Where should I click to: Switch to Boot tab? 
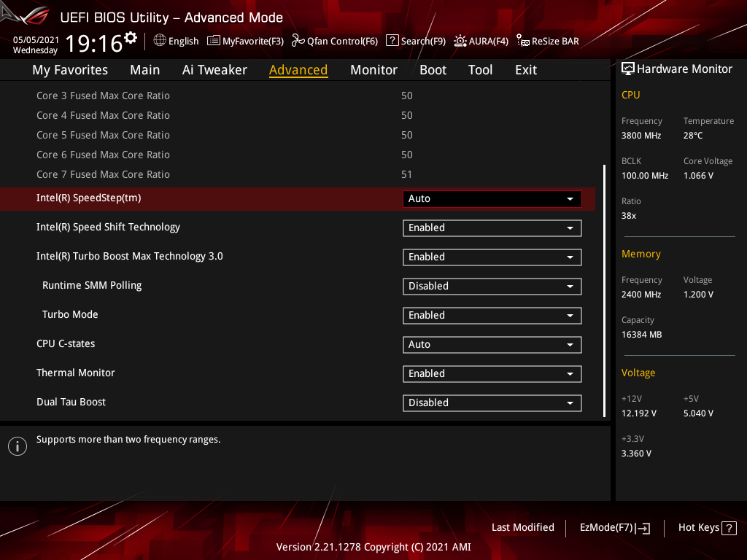tap(433, 70)
